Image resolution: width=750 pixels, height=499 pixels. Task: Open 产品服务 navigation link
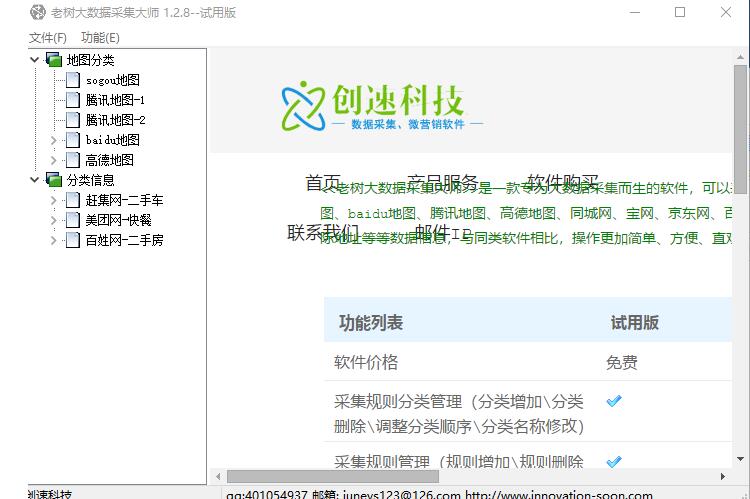click(x=442, y=182)
